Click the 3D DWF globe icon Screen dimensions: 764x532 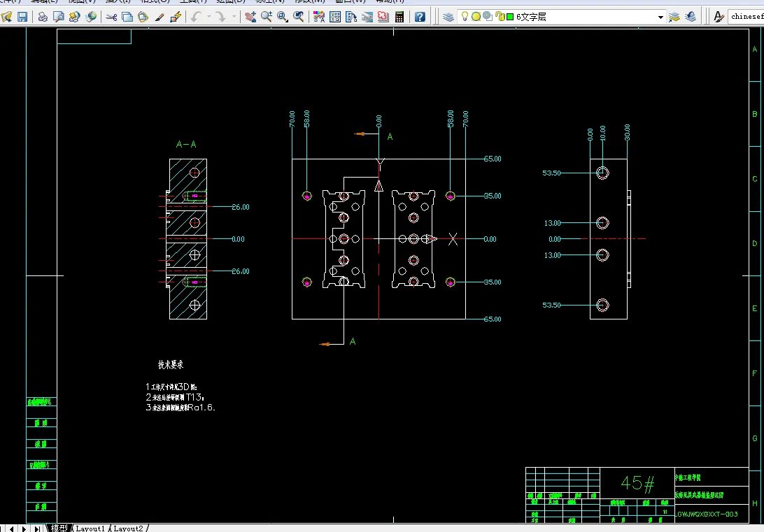91,17
